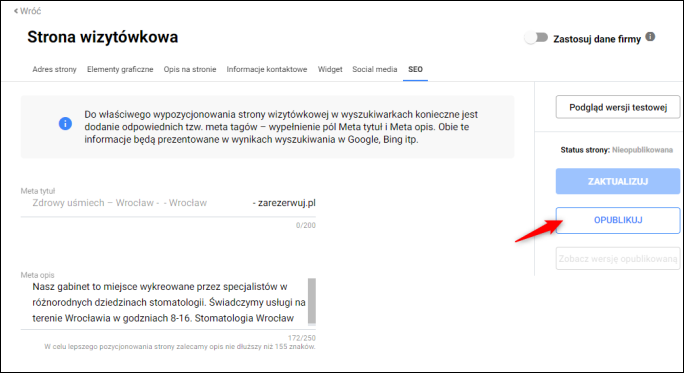Open the Social media tab
This screenshot has height=373, width=684.
tap(375, 69)
